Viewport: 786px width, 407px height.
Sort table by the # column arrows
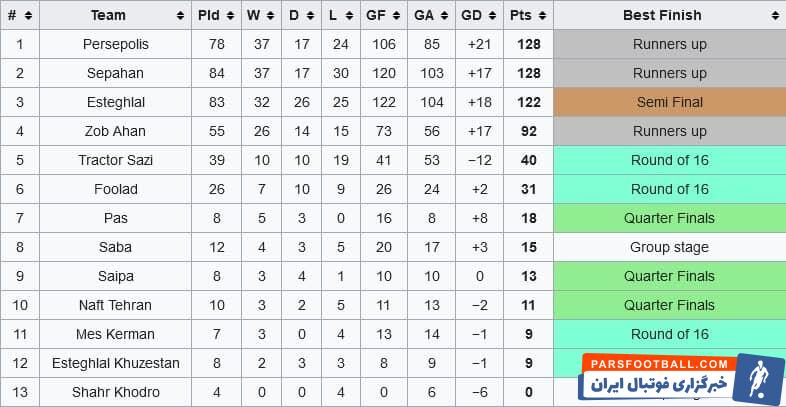(x=29, y=15)
